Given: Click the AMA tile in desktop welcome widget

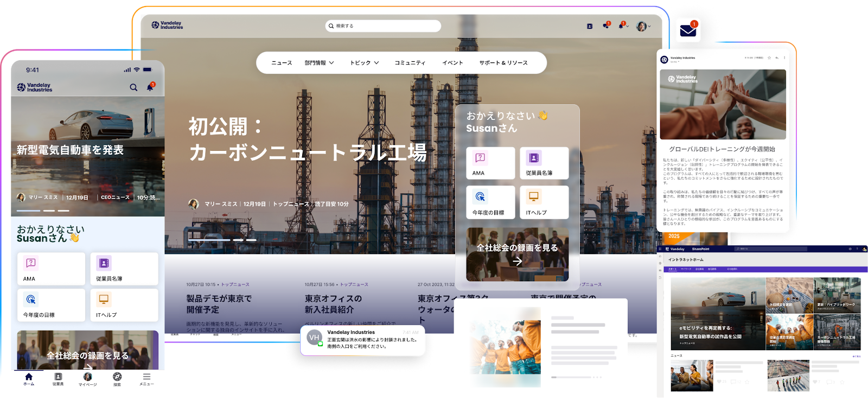Looking at the screenshot, I should tap(490, 163).
